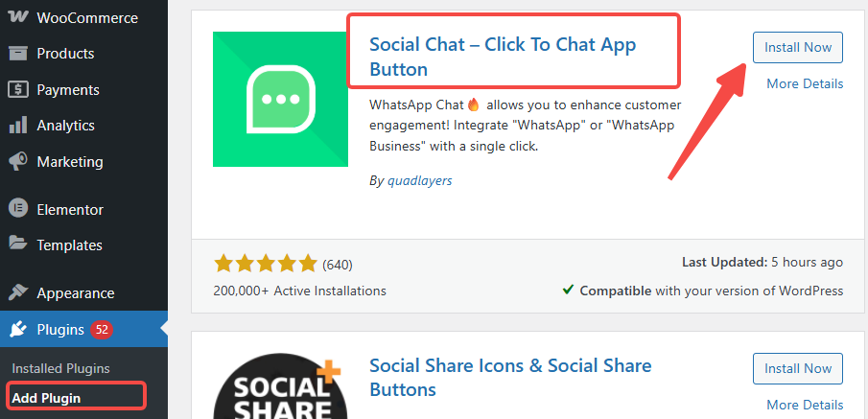This screenshot has width=868, height=419.
Task: Click the Analytics bar chart icon
Action: click(x=17, y=126)
